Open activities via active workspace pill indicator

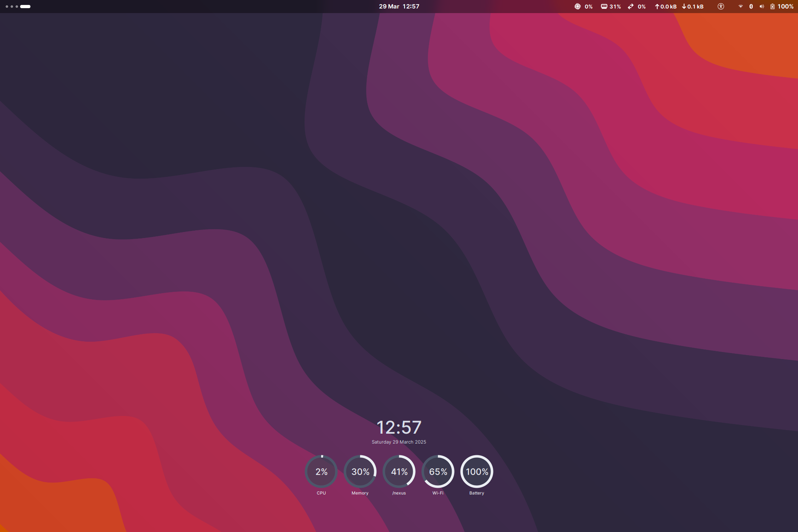(x=25, y=6)
